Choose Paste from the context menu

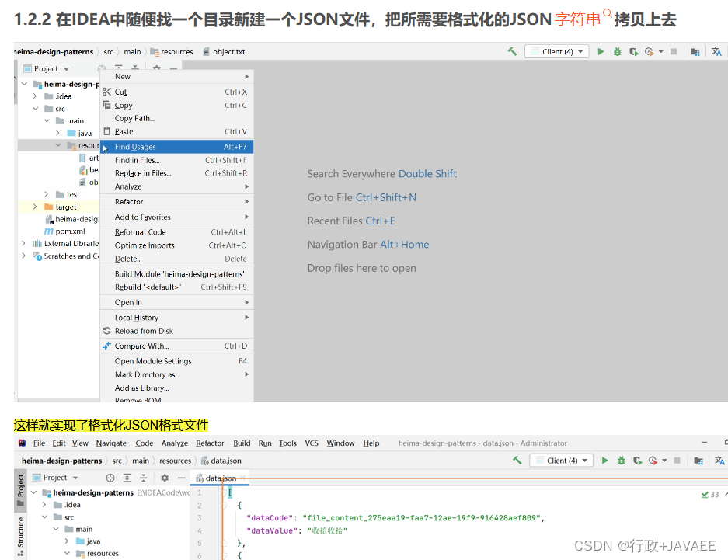click(x=177, y=132)
